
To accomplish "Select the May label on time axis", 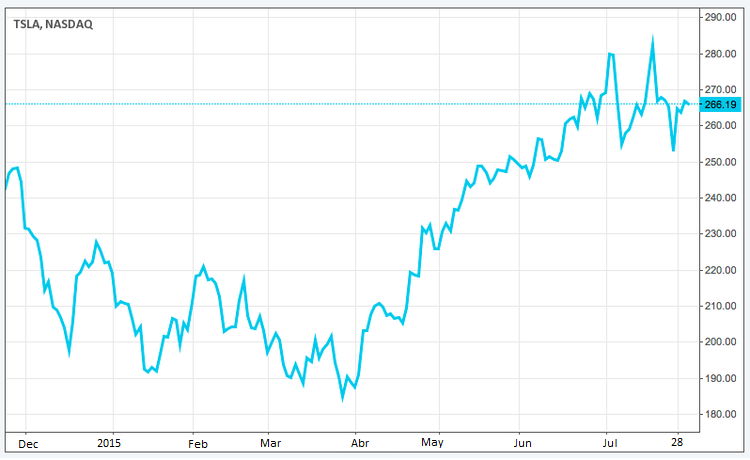I will [x=432, y=442].
